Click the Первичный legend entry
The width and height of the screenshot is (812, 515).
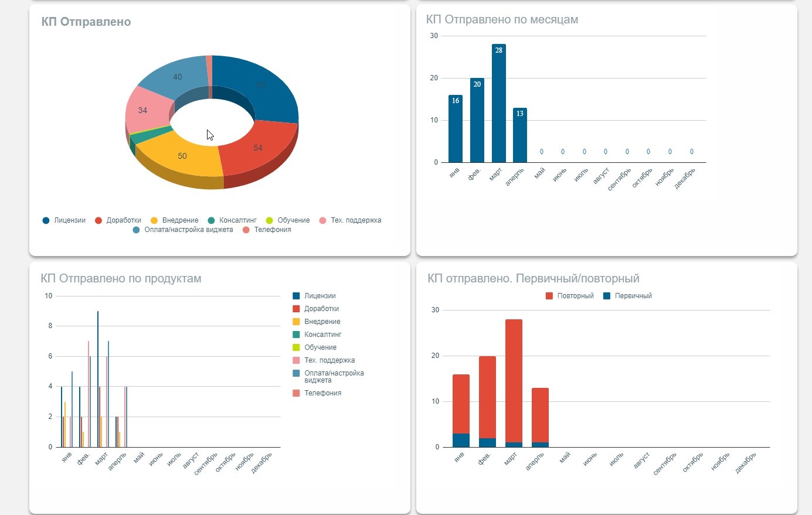point(628,296)
